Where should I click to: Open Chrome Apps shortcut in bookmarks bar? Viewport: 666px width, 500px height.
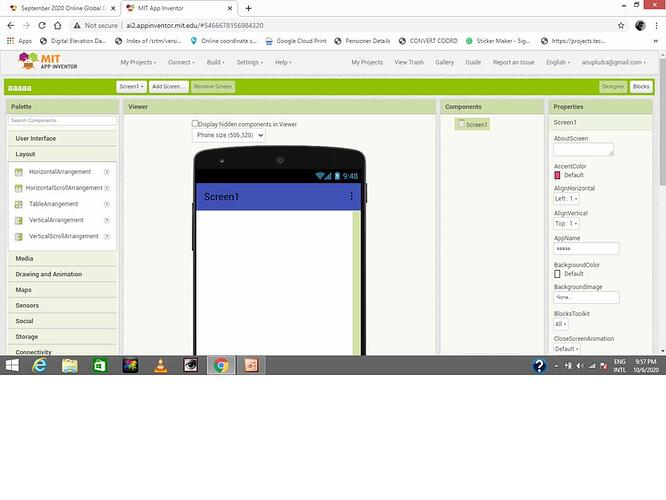coord(20,41)
